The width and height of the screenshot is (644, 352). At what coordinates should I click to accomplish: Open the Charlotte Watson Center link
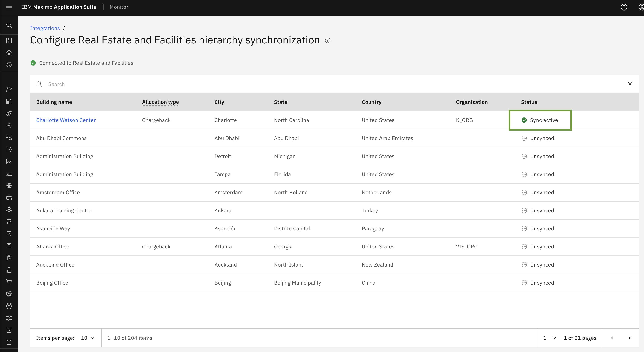[x=66, y=120]
